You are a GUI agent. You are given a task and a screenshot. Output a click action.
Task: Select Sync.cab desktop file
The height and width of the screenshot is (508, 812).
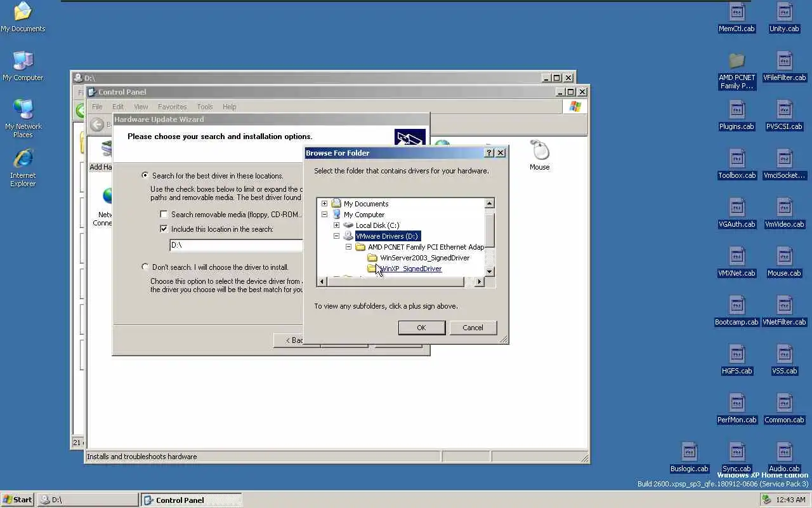click(x=737, y=457)
